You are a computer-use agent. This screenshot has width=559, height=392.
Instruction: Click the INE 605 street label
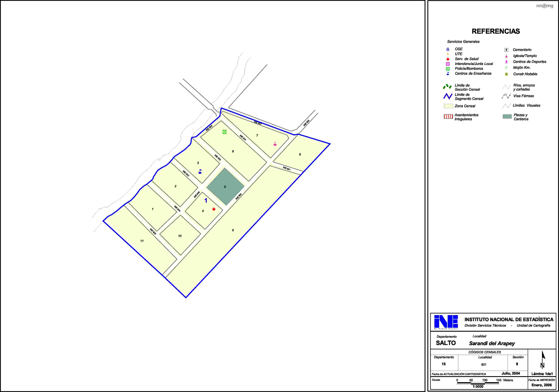[153, 231]
